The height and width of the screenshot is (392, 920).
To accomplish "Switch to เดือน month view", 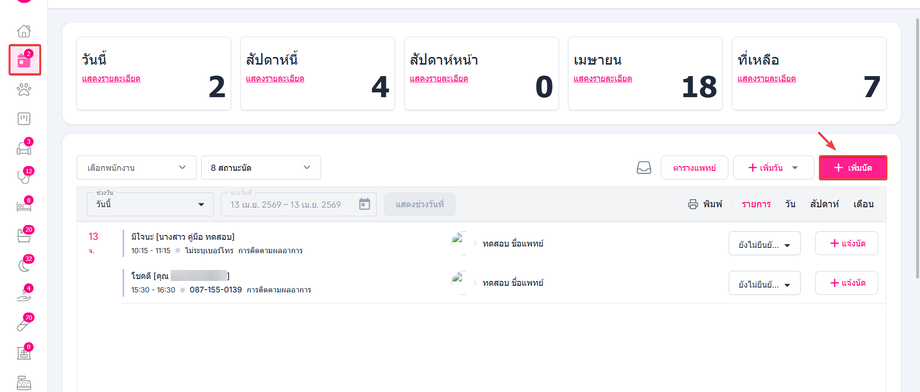I will coord(863,204).
